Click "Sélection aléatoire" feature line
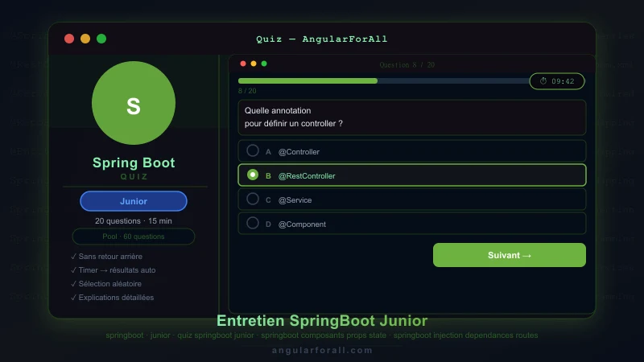The width and height of the screenshot is (644, 362). 106,284
